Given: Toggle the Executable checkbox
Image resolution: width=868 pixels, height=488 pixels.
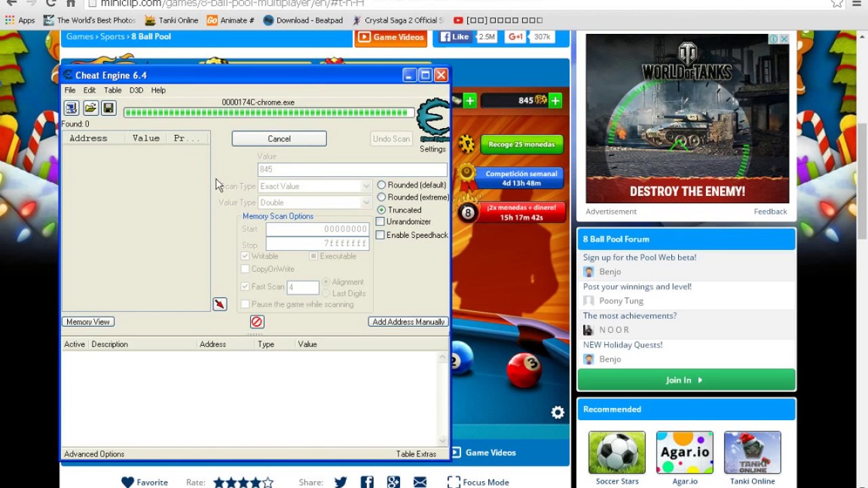Looking at the screenshot, I should (x=313, y=256).
